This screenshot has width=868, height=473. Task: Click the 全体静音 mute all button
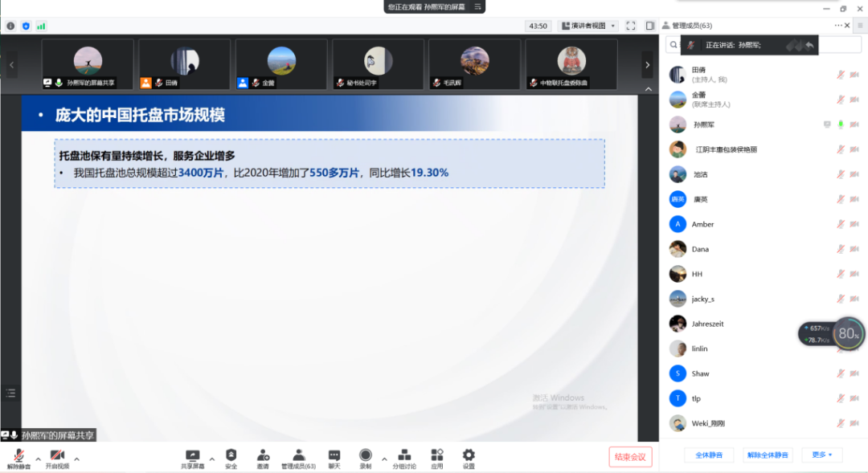pyautogui.click(x=708, y=455)
